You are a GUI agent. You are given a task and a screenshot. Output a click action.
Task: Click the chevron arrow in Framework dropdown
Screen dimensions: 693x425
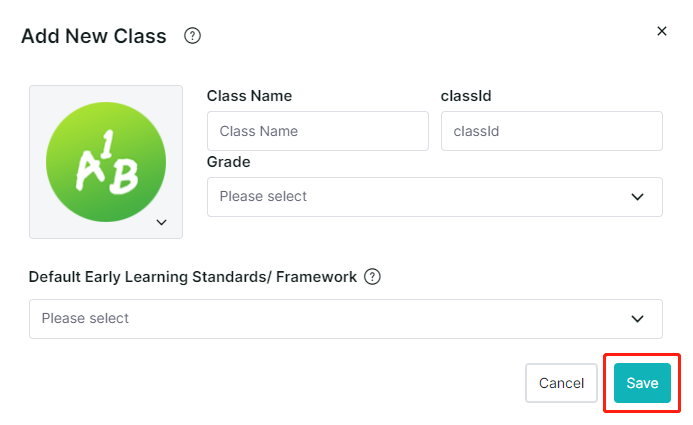tap(637, 319)
